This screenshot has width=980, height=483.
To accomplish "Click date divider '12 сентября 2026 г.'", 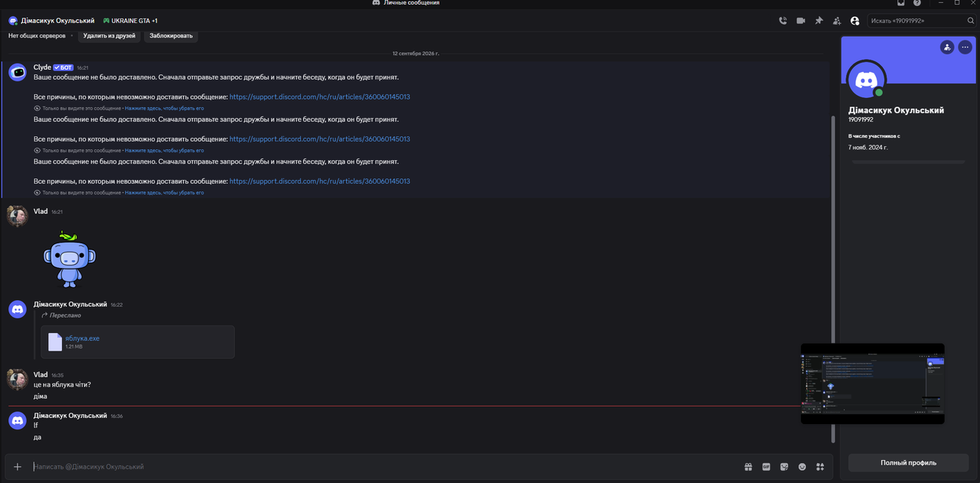I will [x=416, y=54].
